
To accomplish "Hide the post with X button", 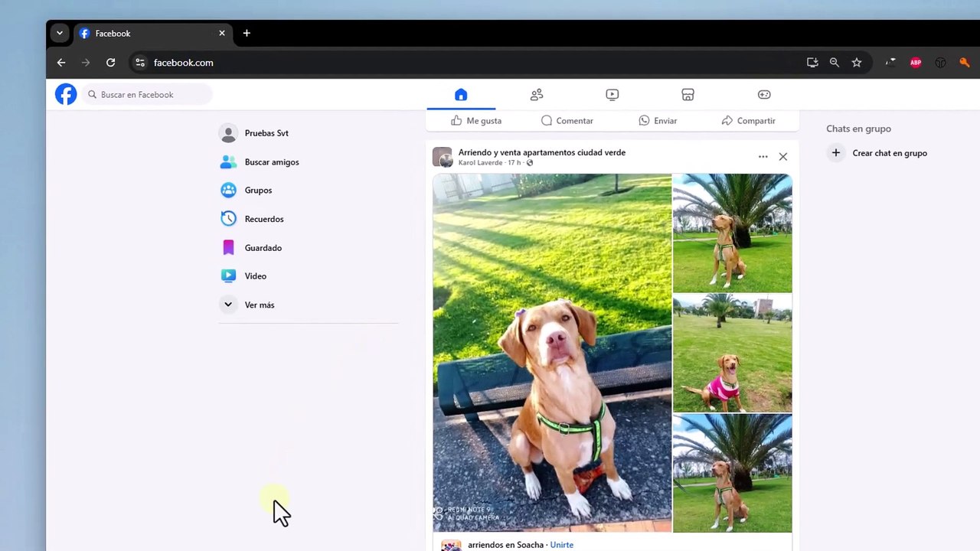I will pyautogui.click(x=782, y=157).
